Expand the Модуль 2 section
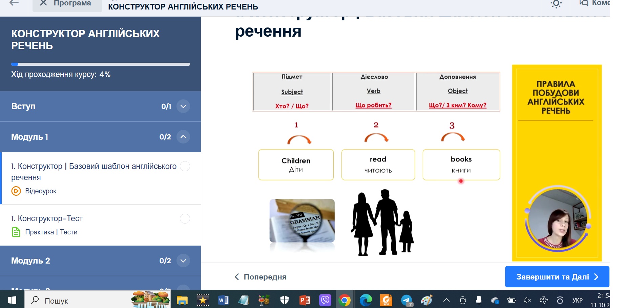 click(183, 261)
